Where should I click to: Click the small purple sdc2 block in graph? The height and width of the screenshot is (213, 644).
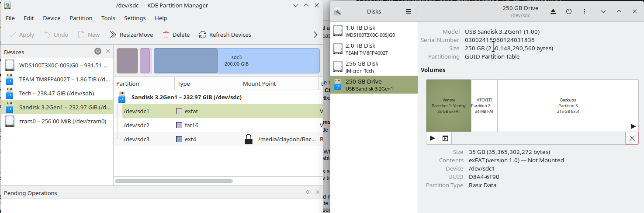click(x=145, y=60)
